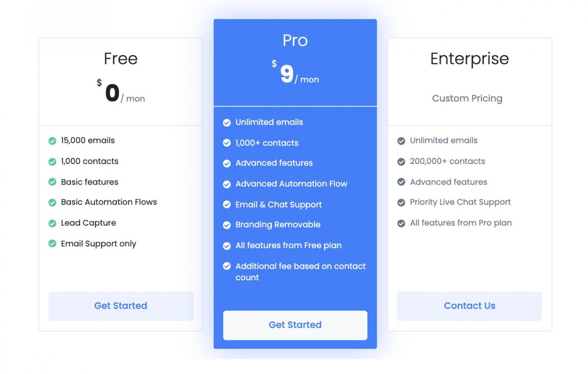Click check icon next to Branding Removable

227,225
